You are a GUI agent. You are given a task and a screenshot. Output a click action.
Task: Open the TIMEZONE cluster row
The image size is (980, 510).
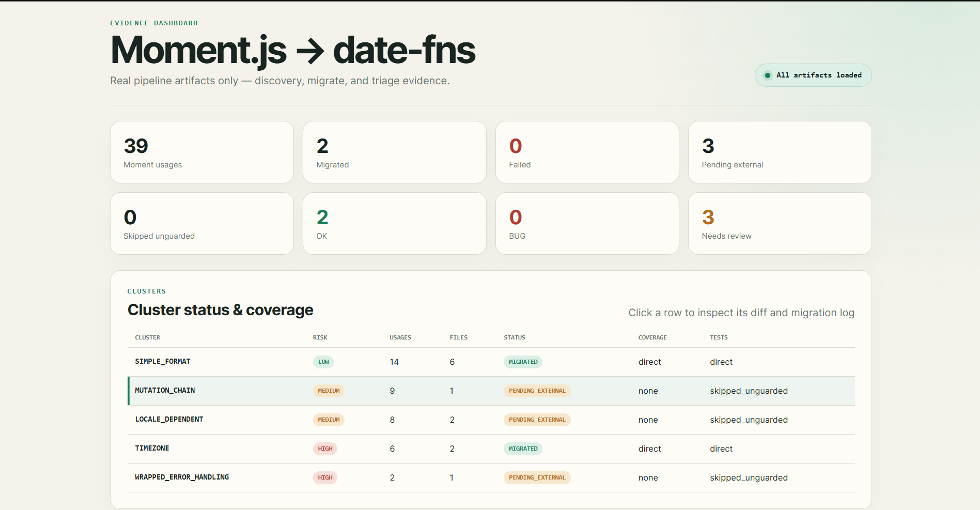(491, 449)
